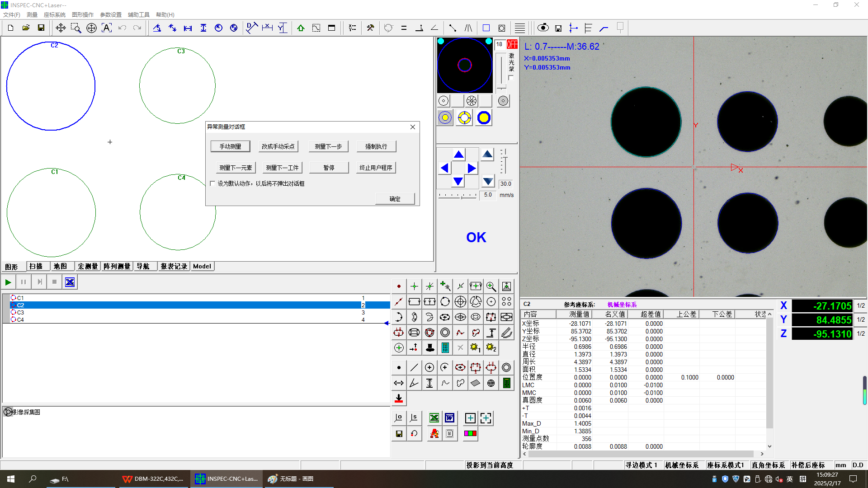The height and width of the screenshot is (488, 868).
Task: Click the 手动测量 button
Action: coord(230,146)
